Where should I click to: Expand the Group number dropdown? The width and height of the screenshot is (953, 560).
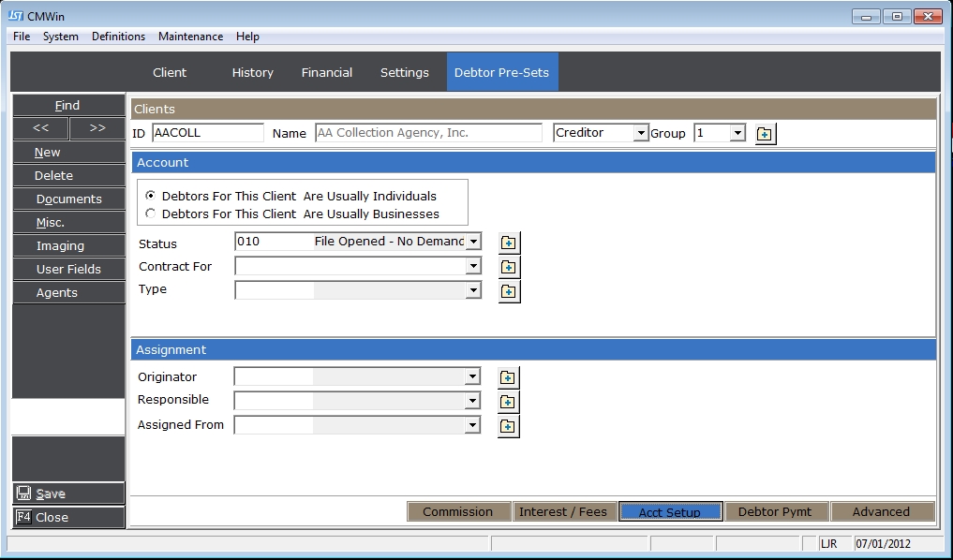(x=737, y=134)
